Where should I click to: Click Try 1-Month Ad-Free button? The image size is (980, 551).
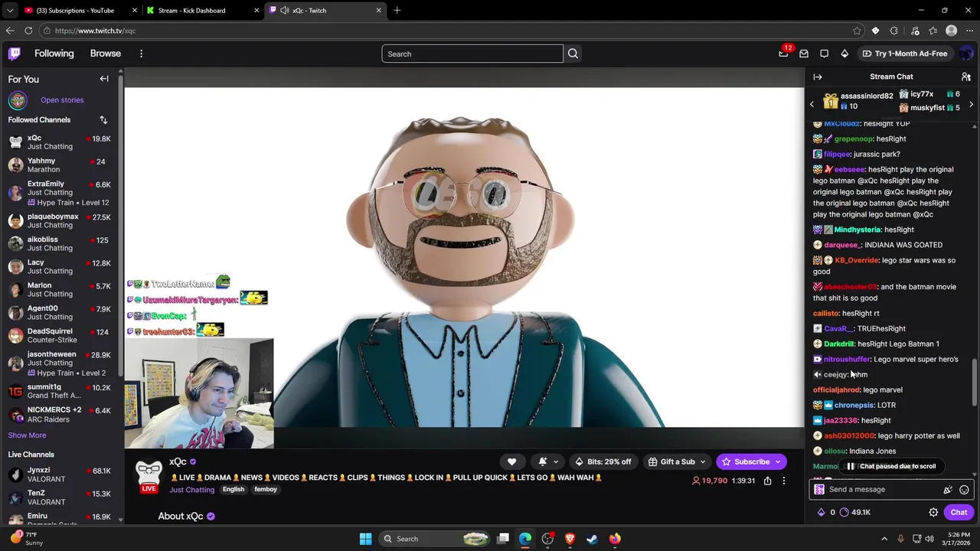pyautogui.click(x=905, y=54)
